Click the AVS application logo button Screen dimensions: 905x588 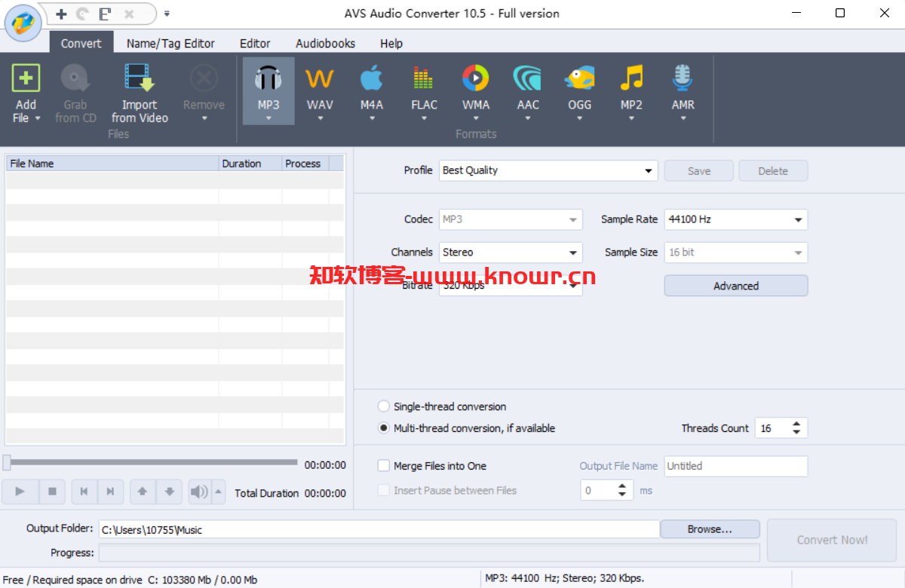tap(23, 22)
